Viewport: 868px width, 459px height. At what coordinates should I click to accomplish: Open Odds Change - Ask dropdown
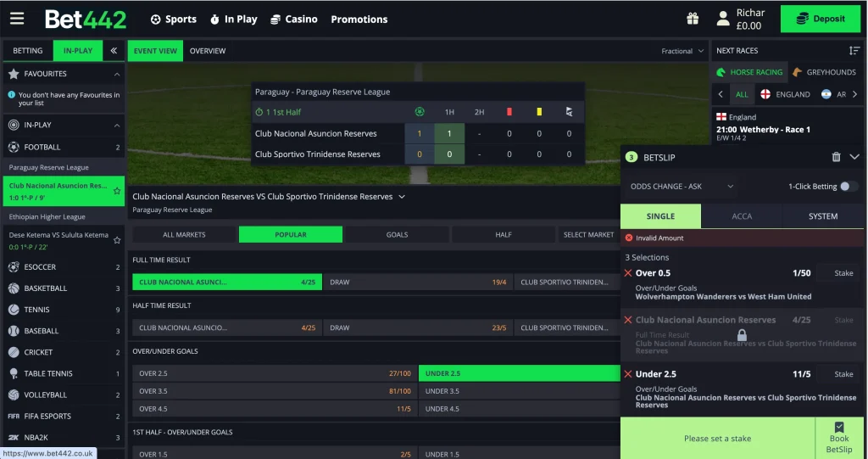tap(682, 187)
